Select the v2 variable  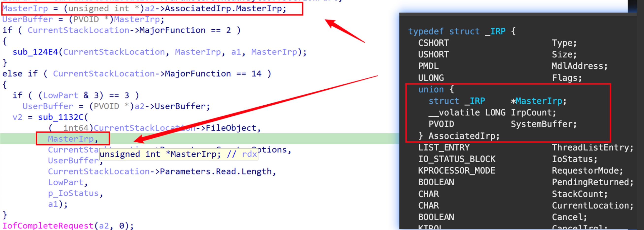click(17, 117)
